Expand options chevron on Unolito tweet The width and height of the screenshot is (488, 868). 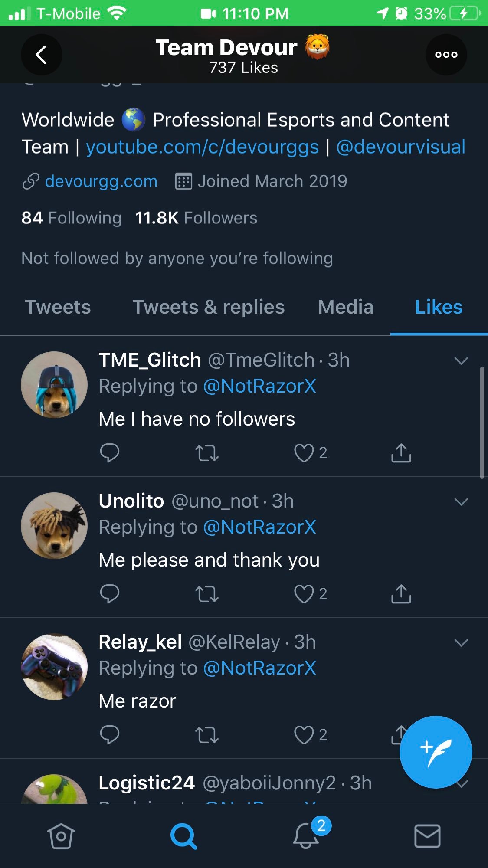[x=461, y=501]
